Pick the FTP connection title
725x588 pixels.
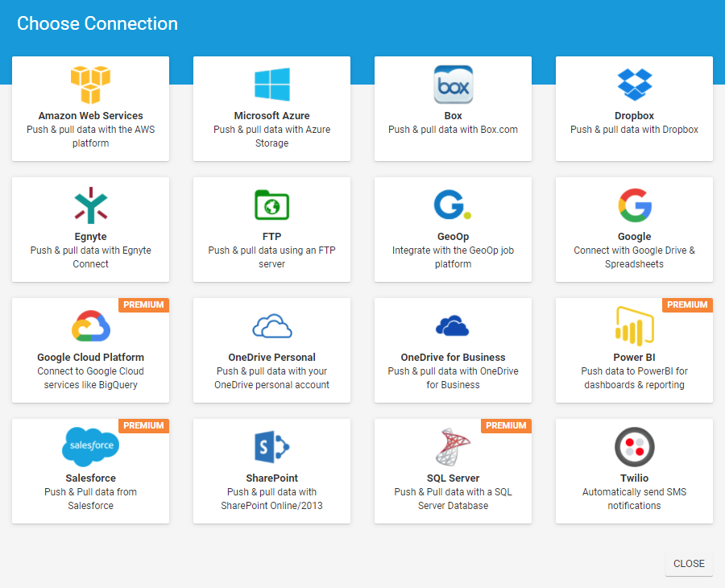tap(272, 236)
